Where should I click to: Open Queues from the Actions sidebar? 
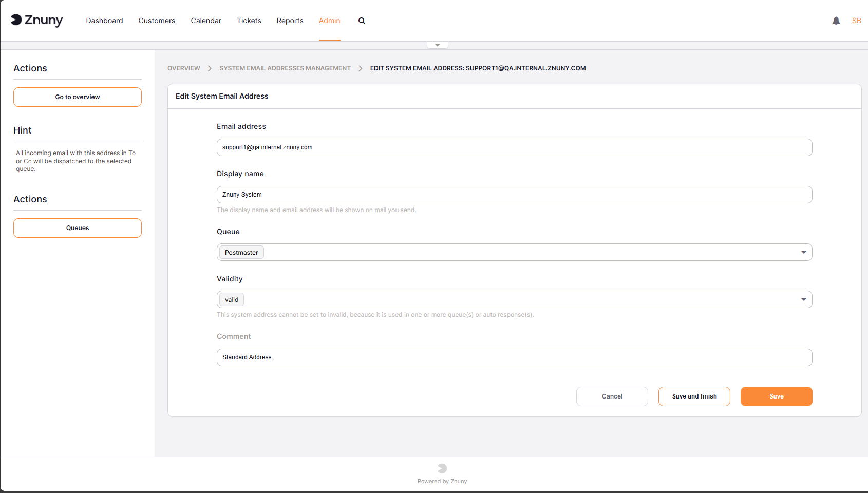coord(77,227)
